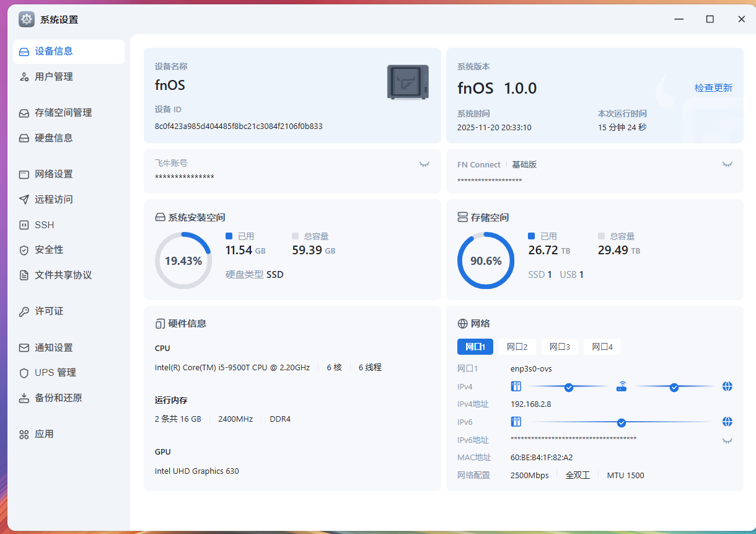
Task: Click the device ID string
Action: [239, 127]
